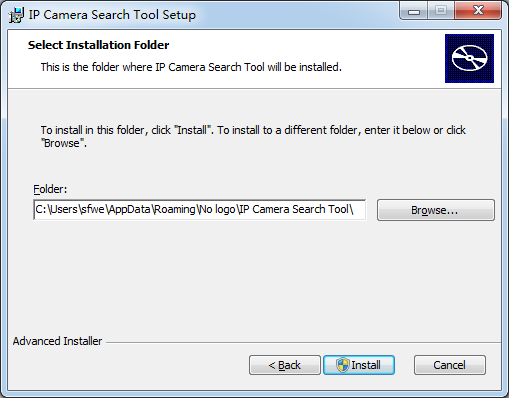Click the UAC shield icon on Install
This screenshot has width=509, height=398.
click(x=342, y=365)
